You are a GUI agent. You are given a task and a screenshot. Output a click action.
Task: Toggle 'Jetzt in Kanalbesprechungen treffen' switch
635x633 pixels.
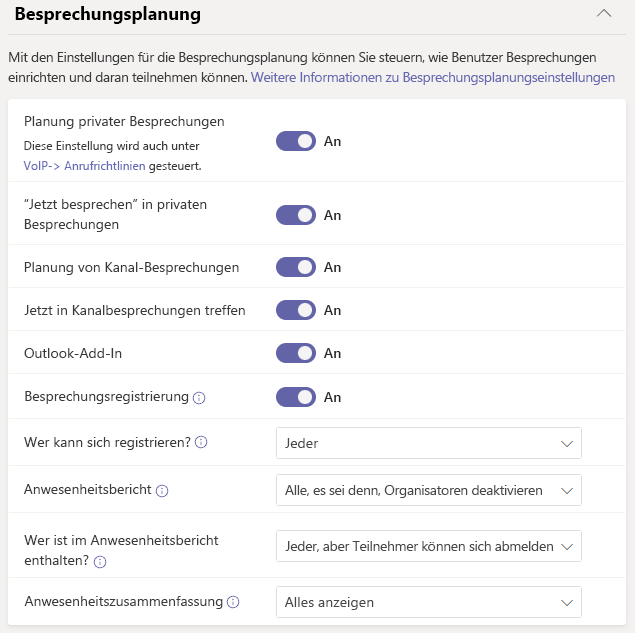point(295,310)
